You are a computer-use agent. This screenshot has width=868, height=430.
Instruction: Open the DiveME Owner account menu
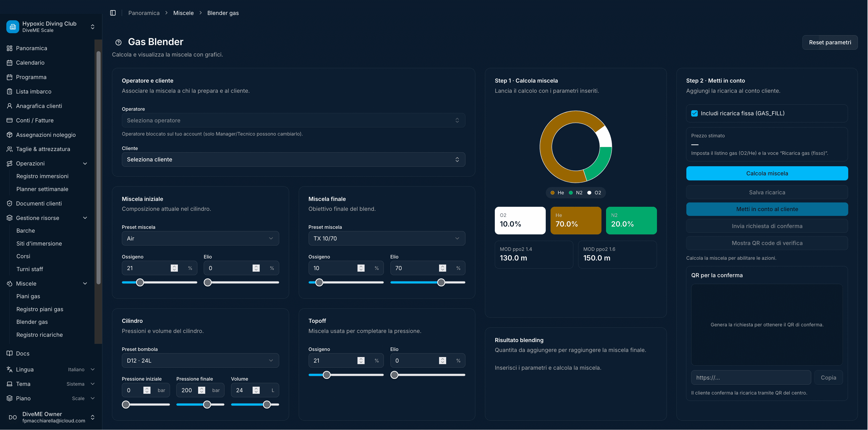point(51,417)
